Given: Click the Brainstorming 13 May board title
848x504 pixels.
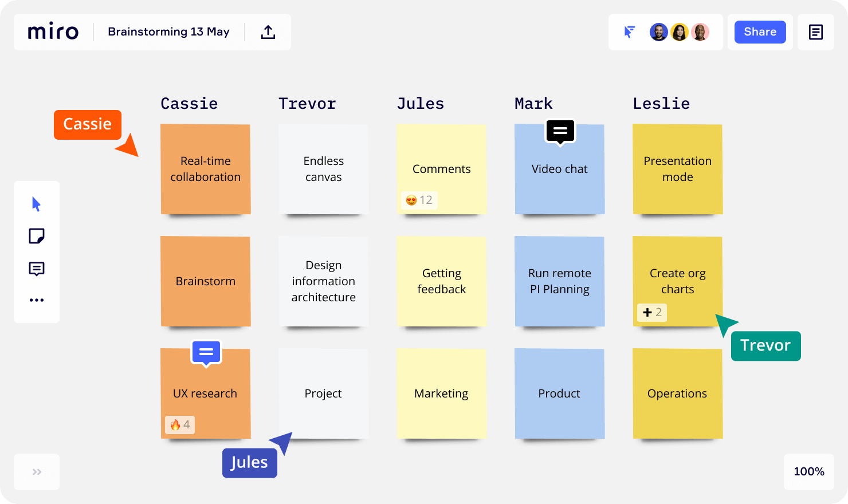Looking at the screenshot, I should point(168,31).
